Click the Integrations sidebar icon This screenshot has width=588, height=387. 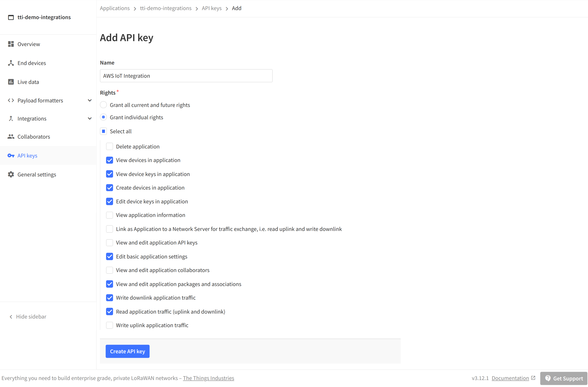point(11,118)
